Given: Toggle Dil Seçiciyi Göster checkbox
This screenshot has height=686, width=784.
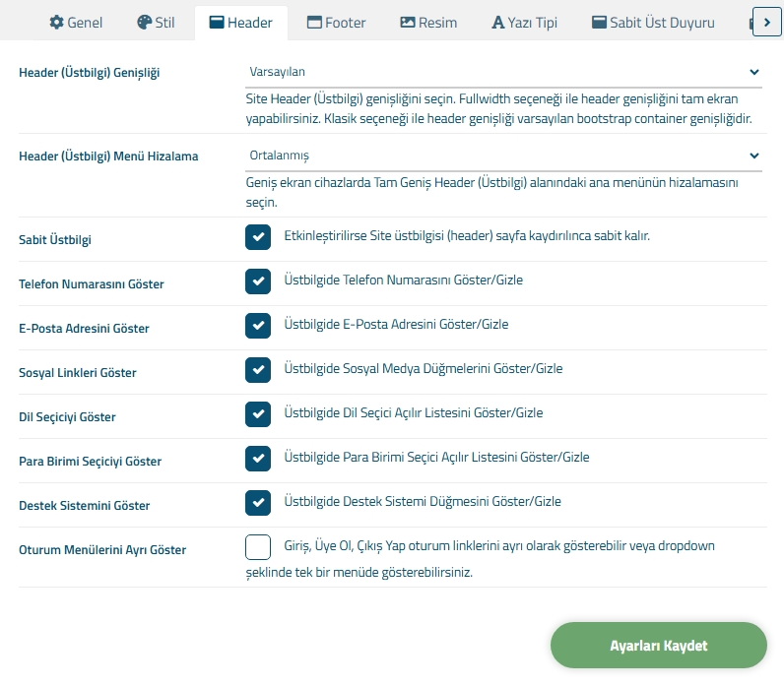Looking at the screenshot, I should pos(258,414).
